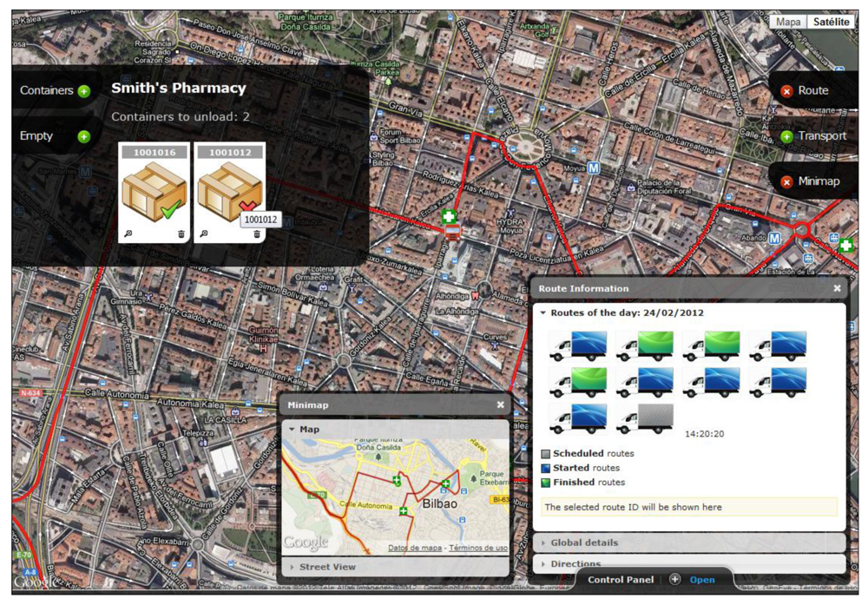This screenshot has width=868, height=605.
Task: Click the Bilbao label on minimap
Action: click(439, 503)
